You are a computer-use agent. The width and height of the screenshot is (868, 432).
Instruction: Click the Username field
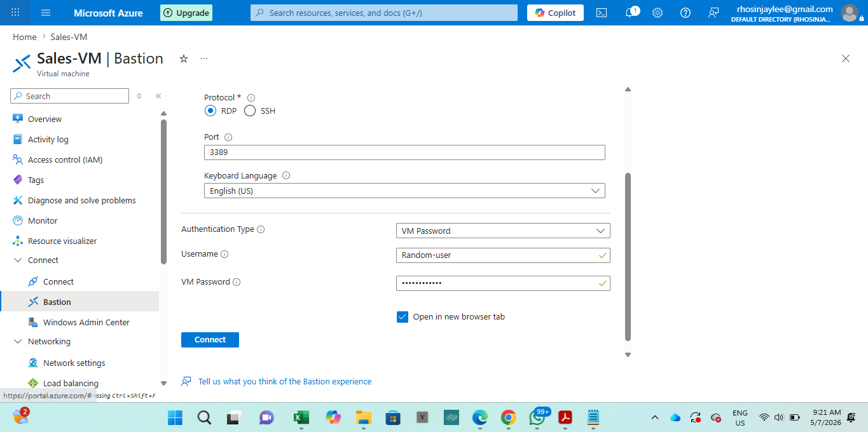(503, 255)
